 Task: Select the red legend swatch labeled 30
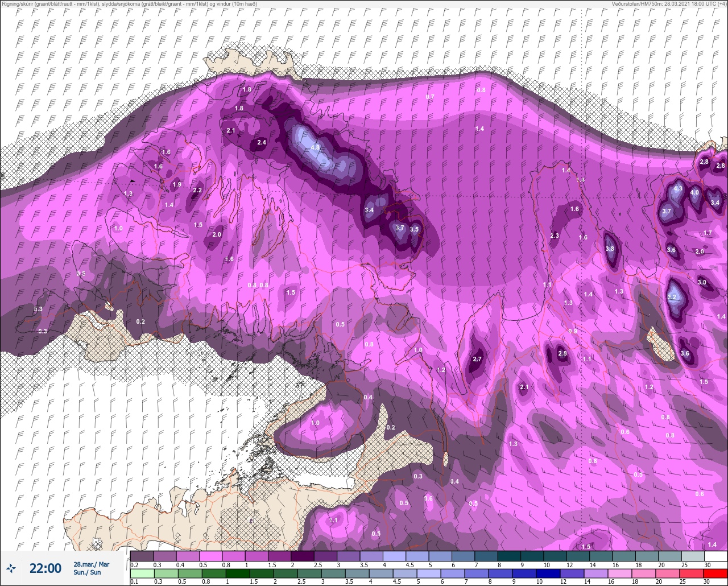(x=715, y=573)
